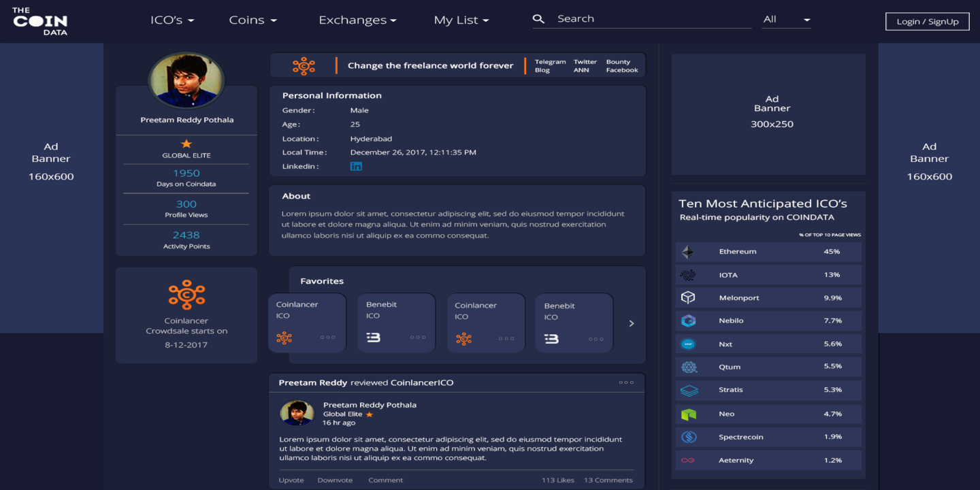This screenshot has height=490, width=980.
Task: Click the name Preetam Reddy Pothala under the photo
Action: pos(187,120)
